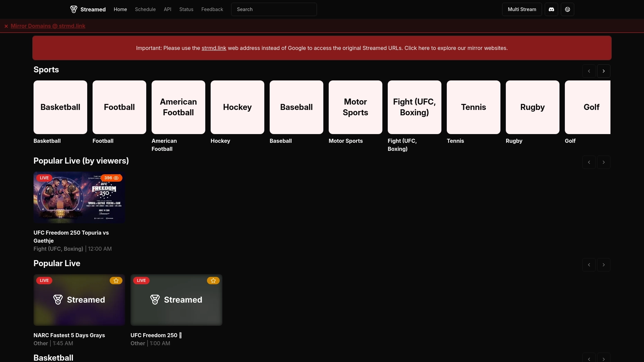Go to the Home nav item
Screen dimensions: 644x362
[x=120, y=9]
